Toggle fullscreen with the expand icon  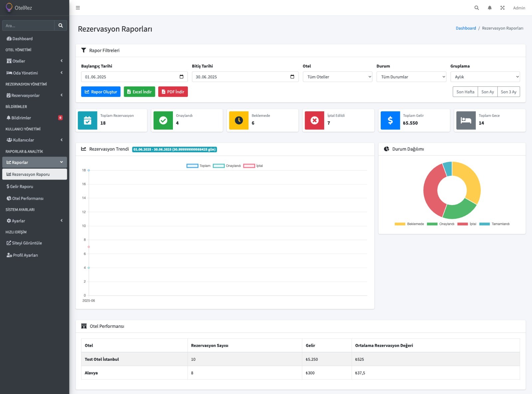tap(502, 8)
